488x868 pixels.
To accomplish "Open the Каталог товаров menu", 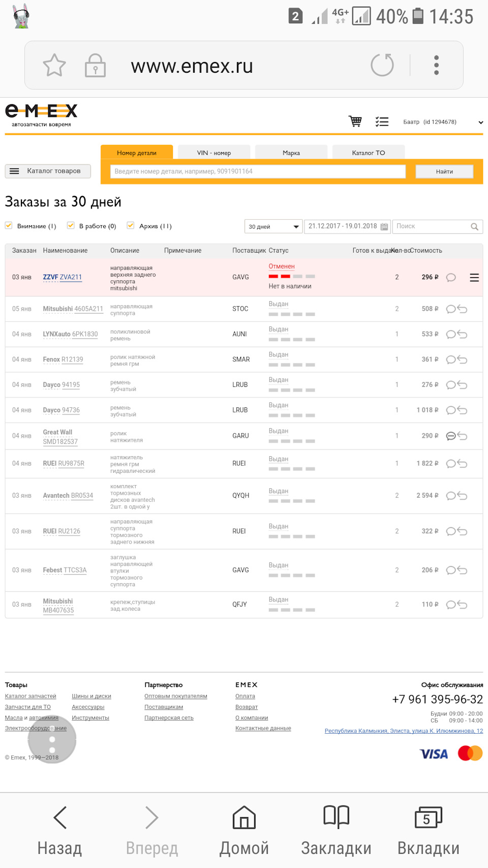I will click(48, 171).
